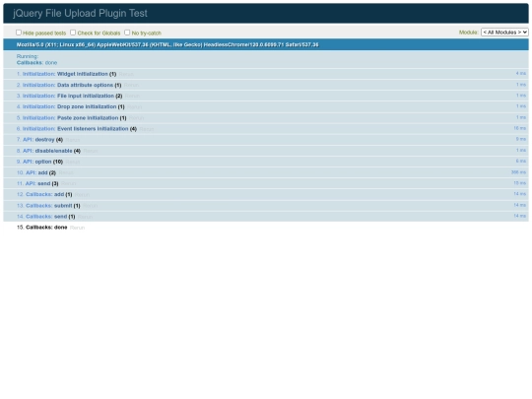Click the 6 ms runtime of API option
Screen dimensions: 532x399
(521, 161)
